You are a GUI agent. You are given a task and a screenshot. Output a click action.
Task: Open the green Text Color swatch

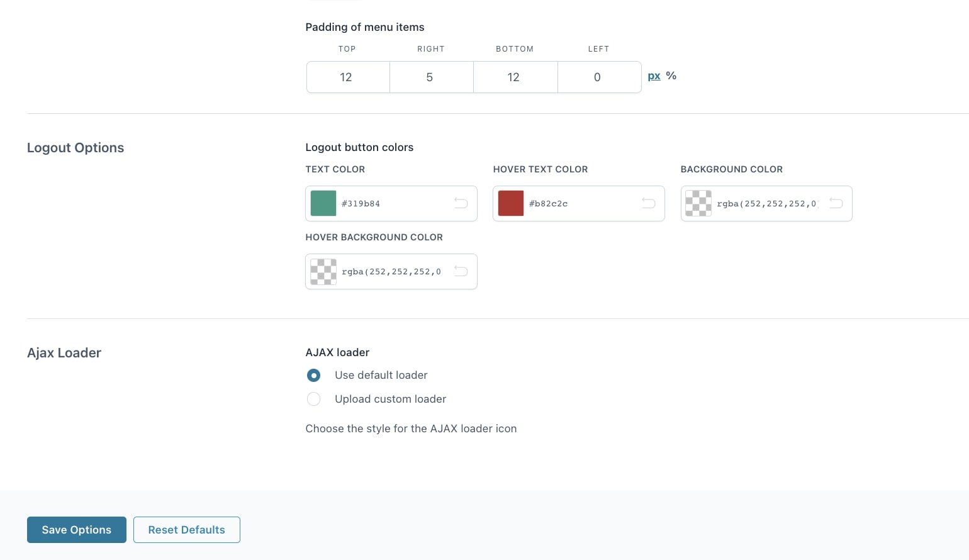tap(323, 204)
